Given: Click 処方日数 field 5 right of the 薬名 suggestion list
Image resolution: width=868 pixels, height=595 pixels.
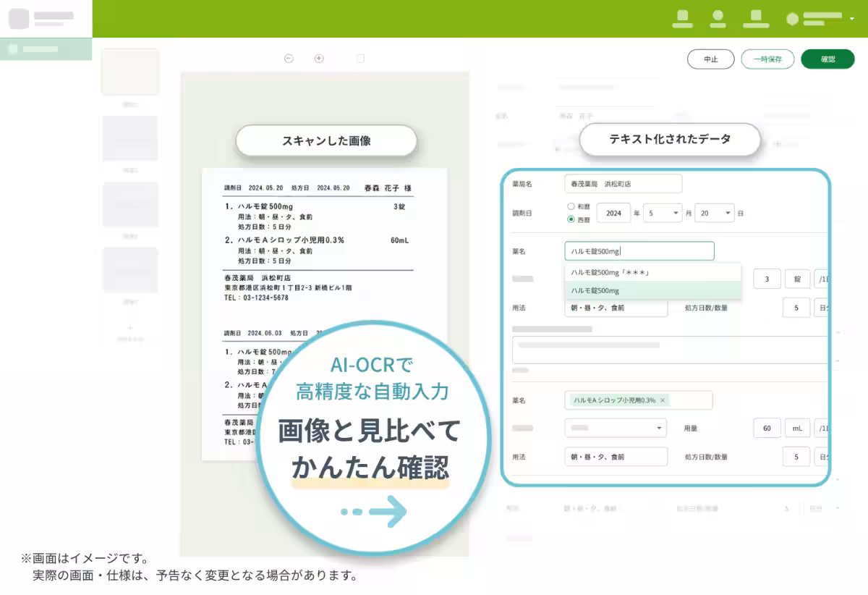Looking at the screenshot, I should (x=796, y=308).
